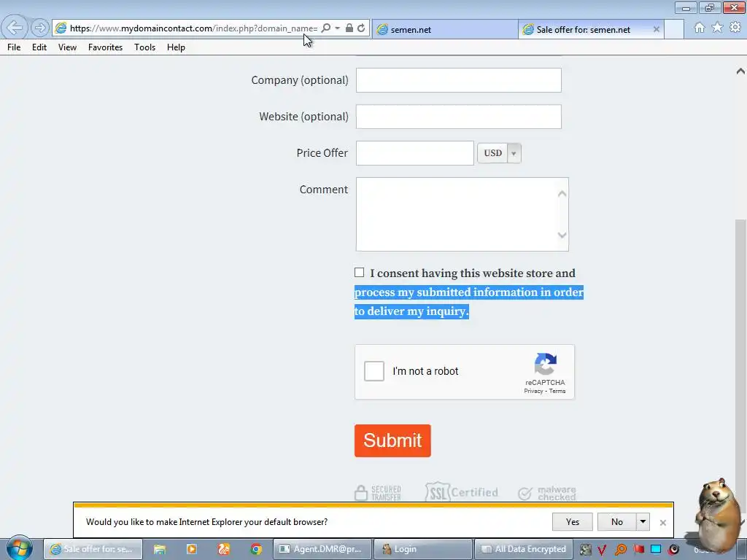Expand the No button dropdown arrow

point(643,522)
